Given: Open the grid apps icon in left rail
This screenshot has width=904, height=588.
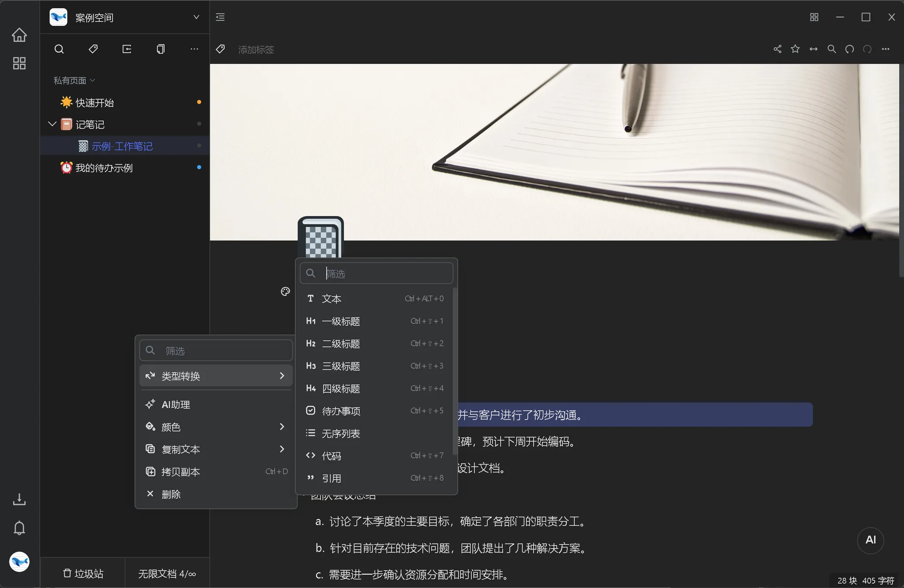Looking at the screenshot, I should [x=19, y=63].
